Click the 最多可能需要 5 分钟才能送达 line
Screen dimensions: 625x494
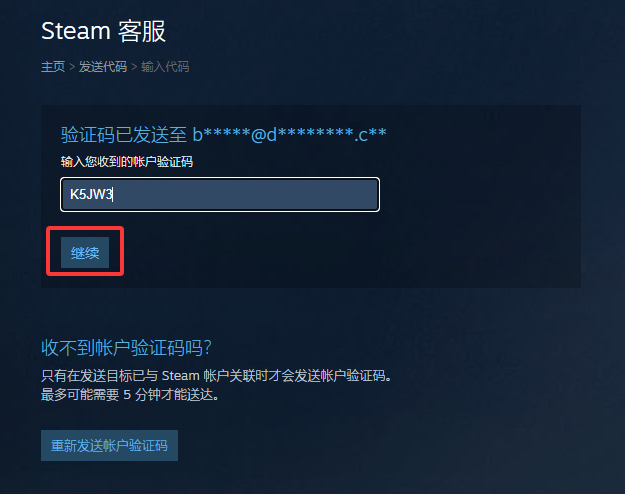coord(130,395)
